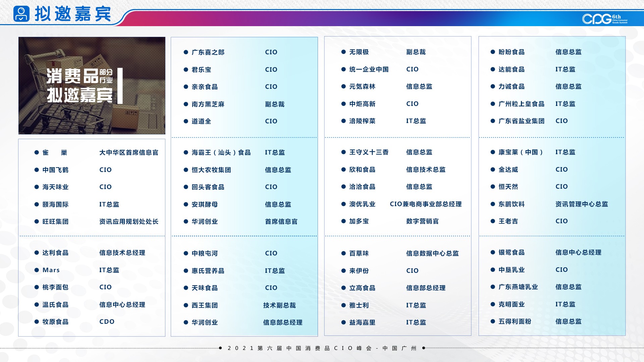Image resolution: width=644 pixels, height=362 pixels.
Task: Click the 2021第六届中国消费品CIO峰会 footer text
Action: click(322, 348)
